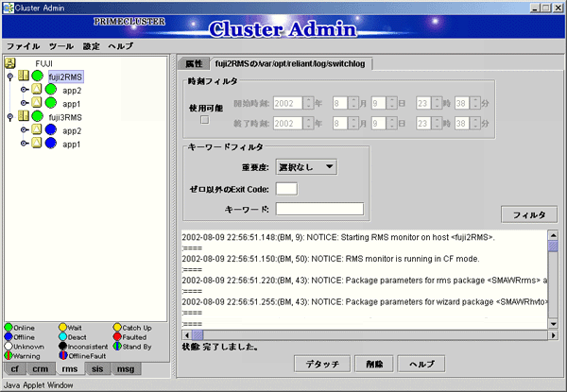567x392 pixels.
Task: Click the ヘルプ button at bottom
Action: pyautogui.click(x=421, y=364)
